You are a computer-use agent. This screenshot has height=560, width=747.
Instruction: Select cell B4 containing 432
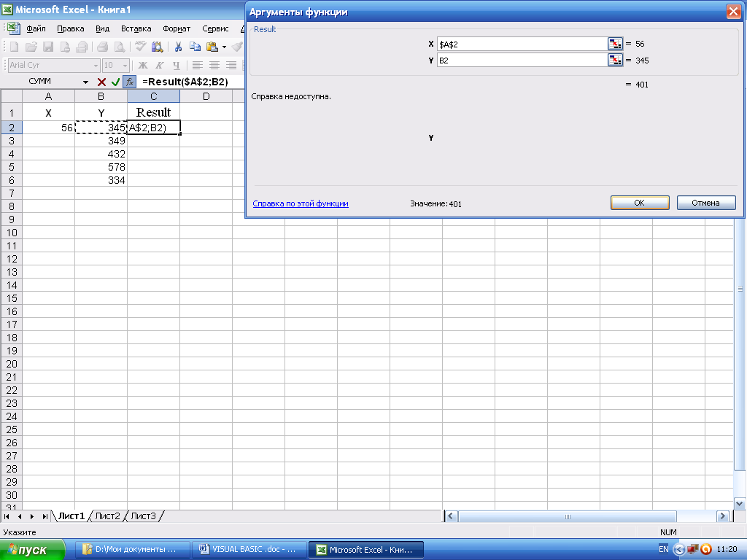[x=101, y=154]
